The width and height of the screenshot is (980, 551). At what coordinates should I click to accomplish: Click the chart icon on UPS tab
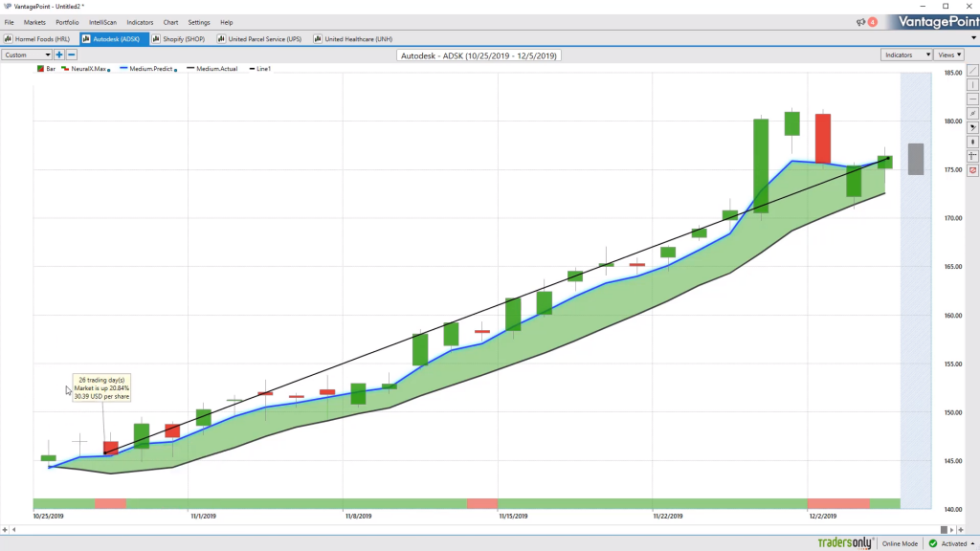[x=221, y=38]
